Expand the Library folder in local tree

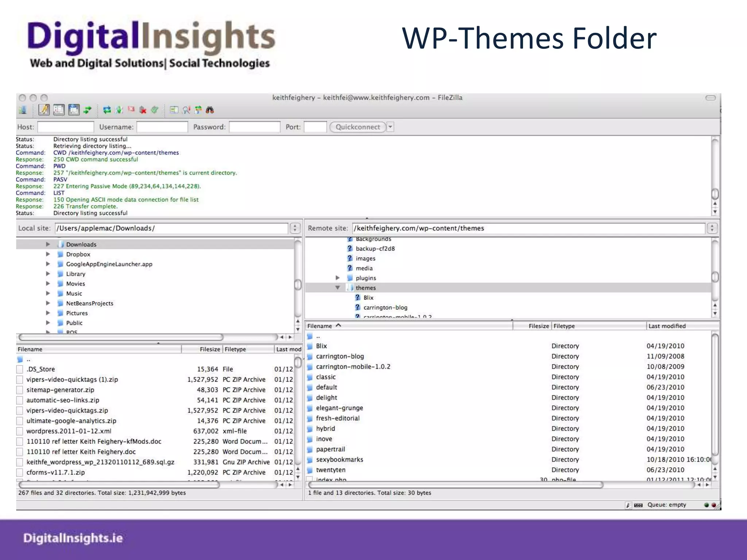click(48, 274)
